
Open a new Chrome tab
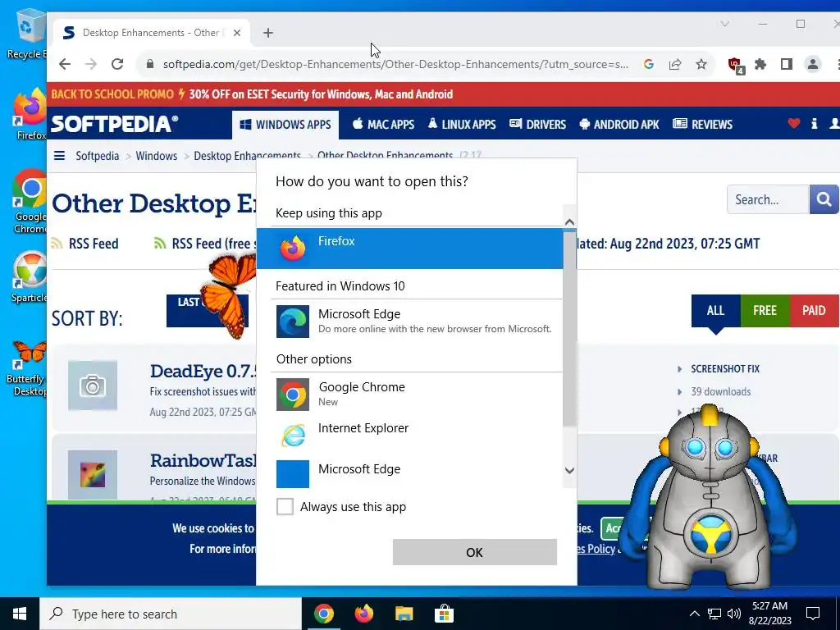click(268, 33)
